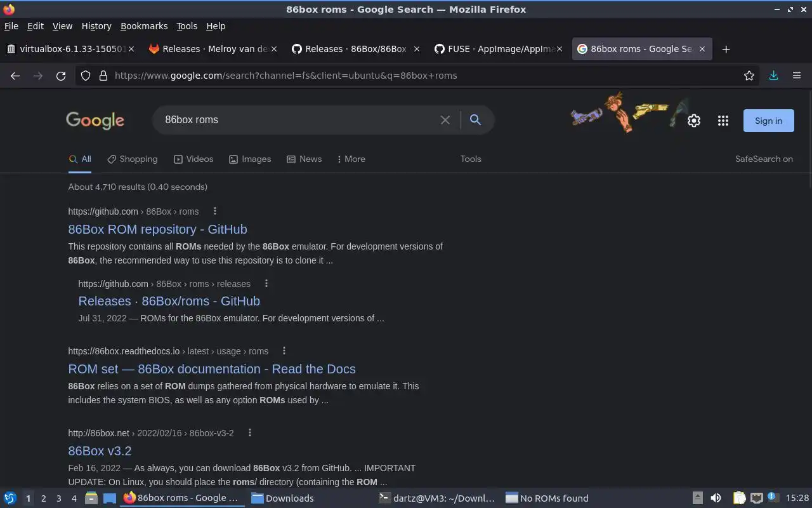This screenshot has height=508, width=812.
Task: Open the Google apps grid
Action: (723, 121)
